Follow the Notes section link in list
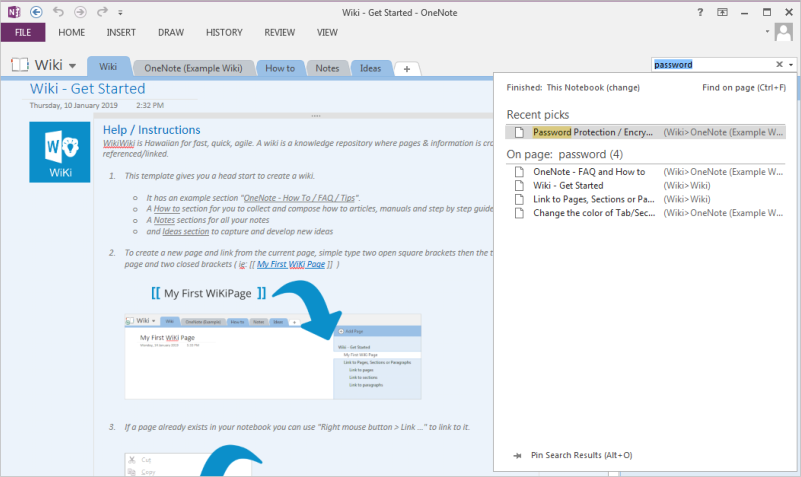The image size is (801, 477). click(x=164, y=220)
